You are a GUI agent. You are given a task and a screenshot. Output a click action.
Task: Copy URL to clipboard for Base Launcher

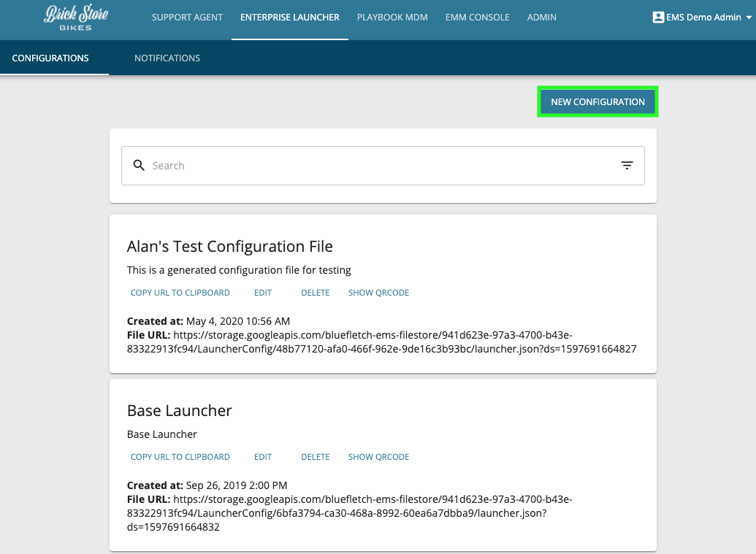tap(180, 457)
